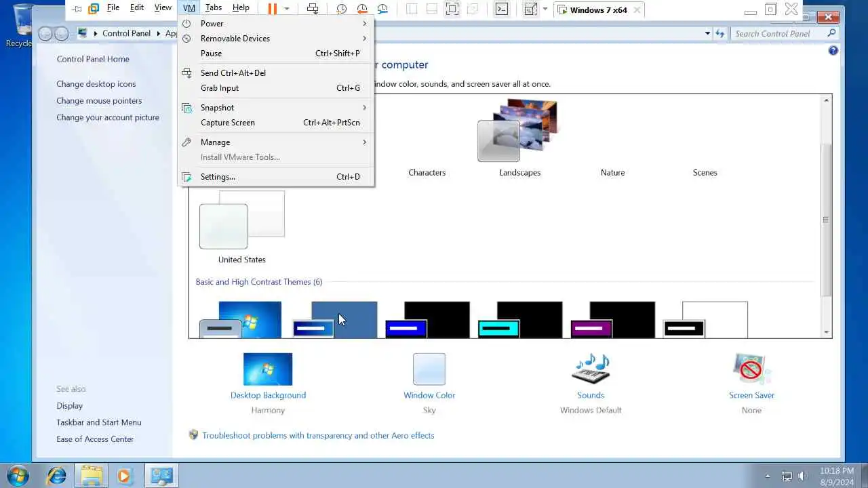Select the Windows Classic theme thumbnail

point(335,320)
